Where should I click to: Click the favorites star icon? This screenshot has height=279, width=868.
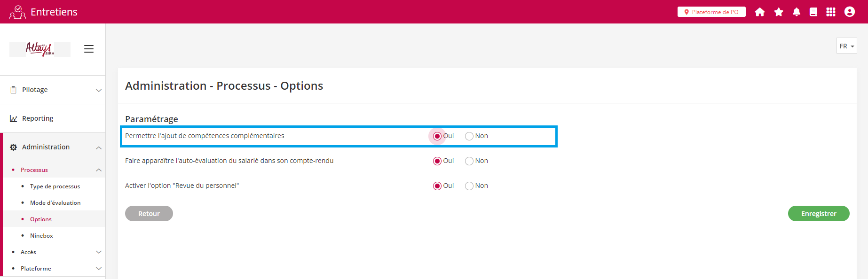tap(779, 12)
